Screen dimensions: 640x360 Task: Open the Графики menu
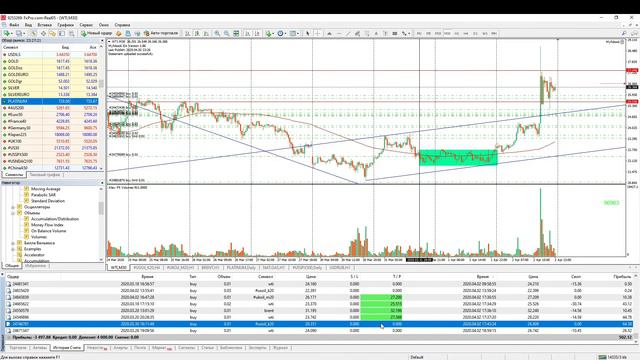click(x=65, y=25)
